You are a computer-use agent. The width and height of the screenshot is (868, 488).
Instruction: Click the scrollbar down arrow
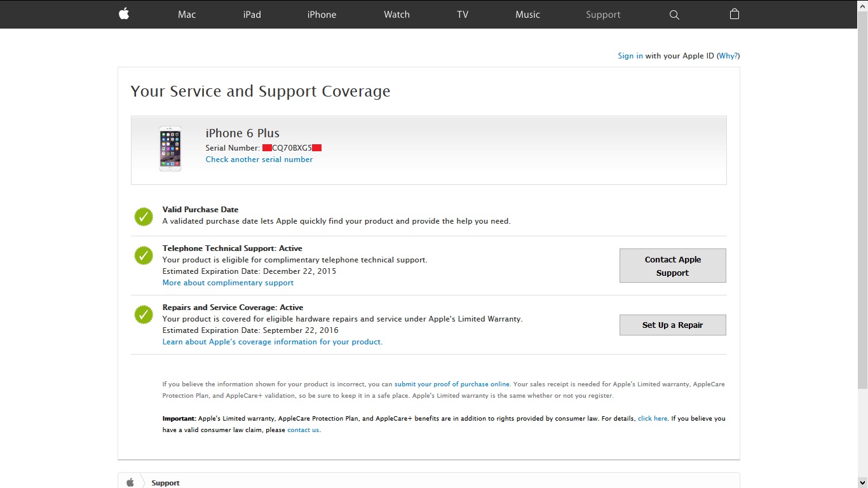pyautogui.click(x=862, y=483)
